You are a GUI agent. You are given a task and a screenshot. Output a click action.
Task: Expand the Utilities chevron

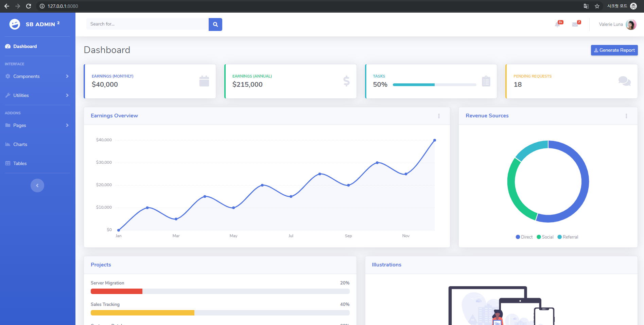pyautogui.click(x=67, y=95)
